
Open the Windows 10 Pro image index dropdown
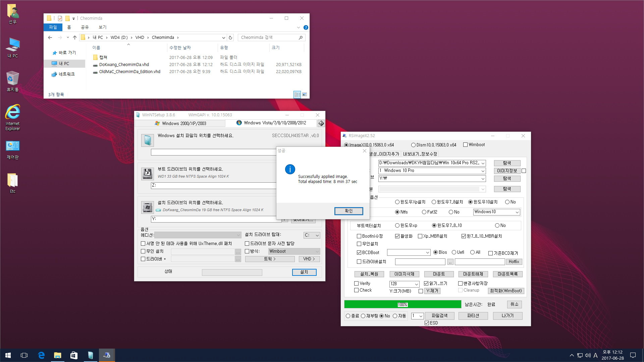tap(483, 171)
